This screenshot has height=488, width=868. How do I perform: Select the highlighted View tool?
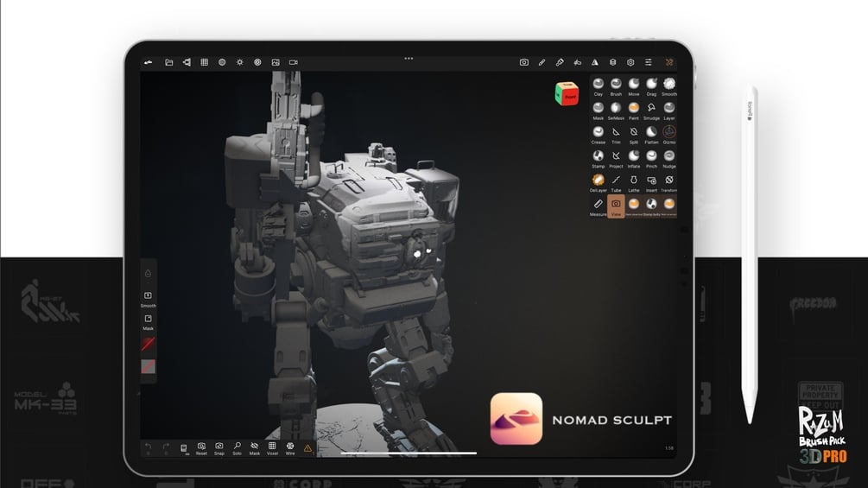click(x=616, y=206)
